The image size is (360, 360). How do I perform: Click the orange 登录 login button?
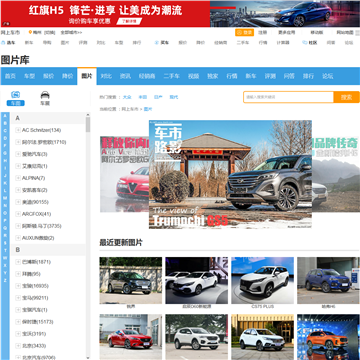coord(245,32)
